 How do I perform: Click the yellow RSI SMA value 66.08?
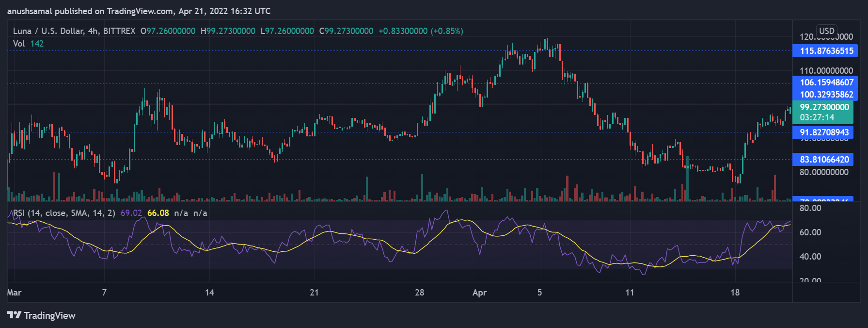pos(158,213)
